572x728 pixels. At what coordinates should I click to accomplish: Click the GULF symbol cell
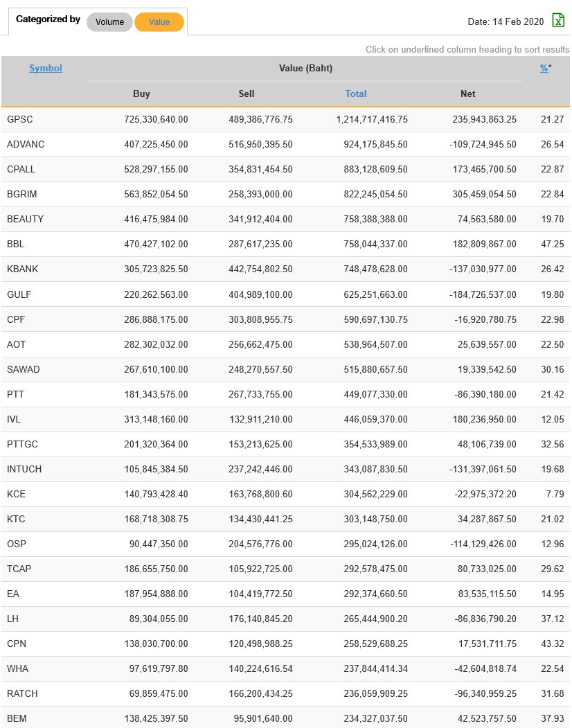[19, 294]
